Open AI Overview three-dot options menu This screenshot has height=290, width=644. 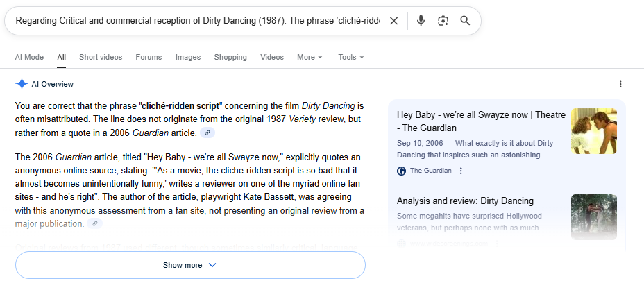620,84
